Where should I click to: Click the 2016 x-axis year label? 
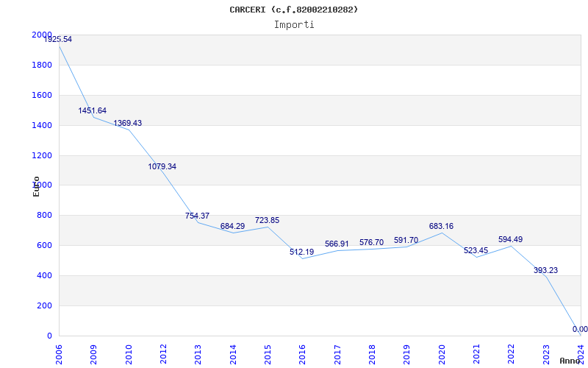[302, 355]
